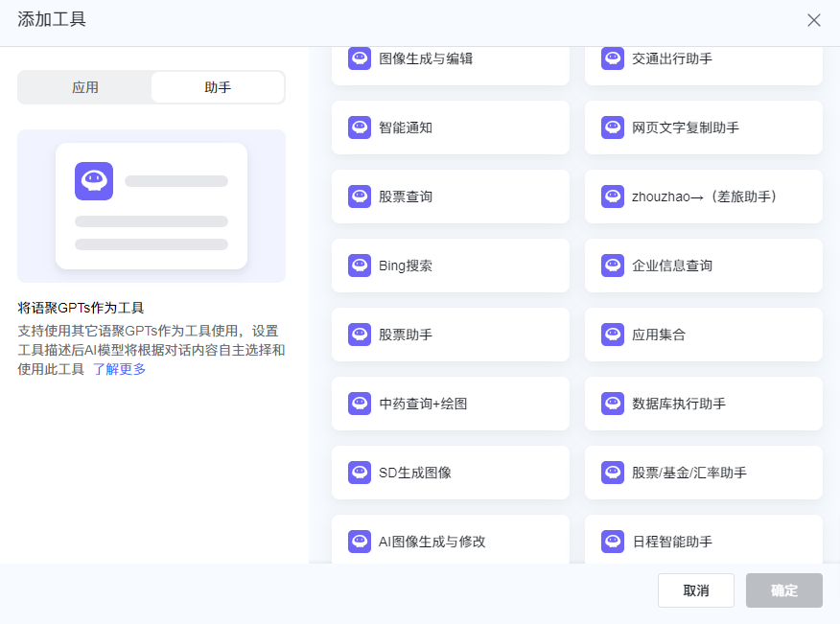The width and height of the screenshot is (840, 624).
Task: Click the 确定 button
Action: click(784, 590)
